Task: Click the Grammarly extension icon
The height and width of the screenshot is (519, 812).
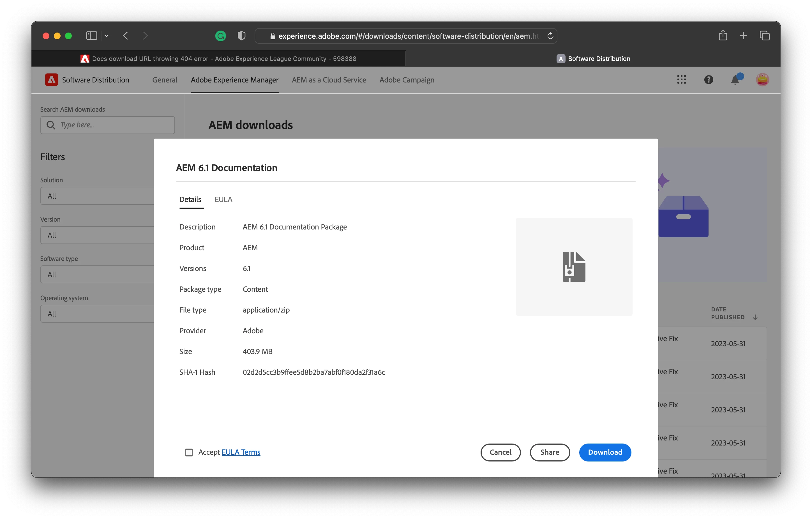Action: point(221,36)
